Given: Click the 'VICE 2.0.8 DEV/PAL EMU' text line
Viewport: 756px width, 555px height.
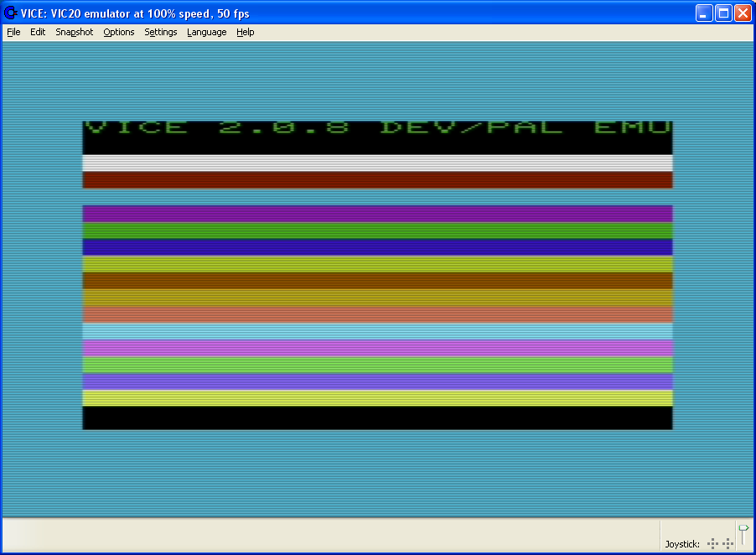Looking at the screenshot, I should (377, 127).
